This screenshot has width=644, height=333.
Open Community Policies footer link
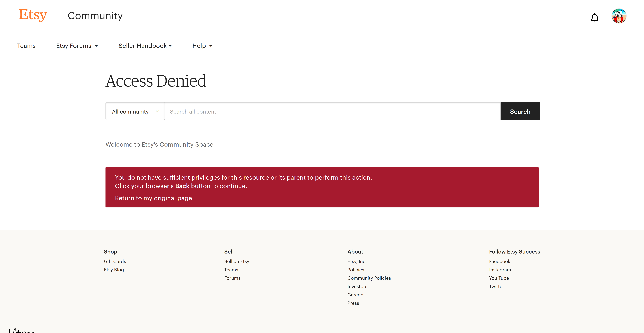coord(369,278)
